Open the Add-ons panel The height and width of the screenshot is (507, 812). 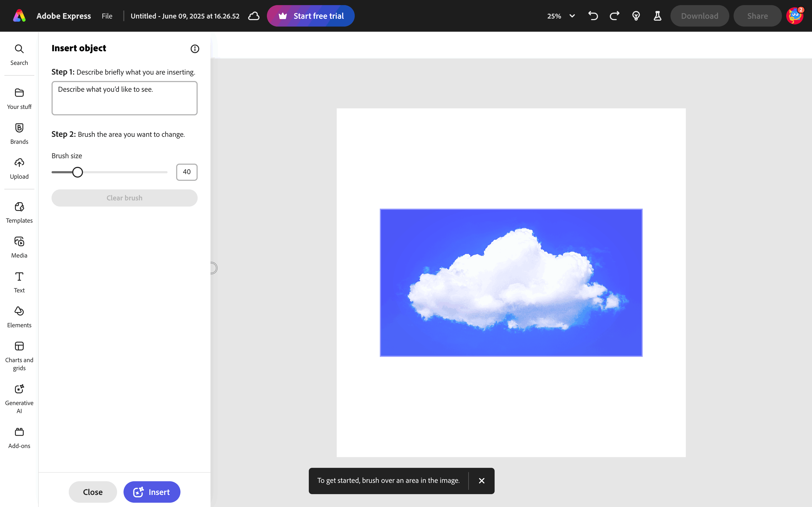point(19,438)
